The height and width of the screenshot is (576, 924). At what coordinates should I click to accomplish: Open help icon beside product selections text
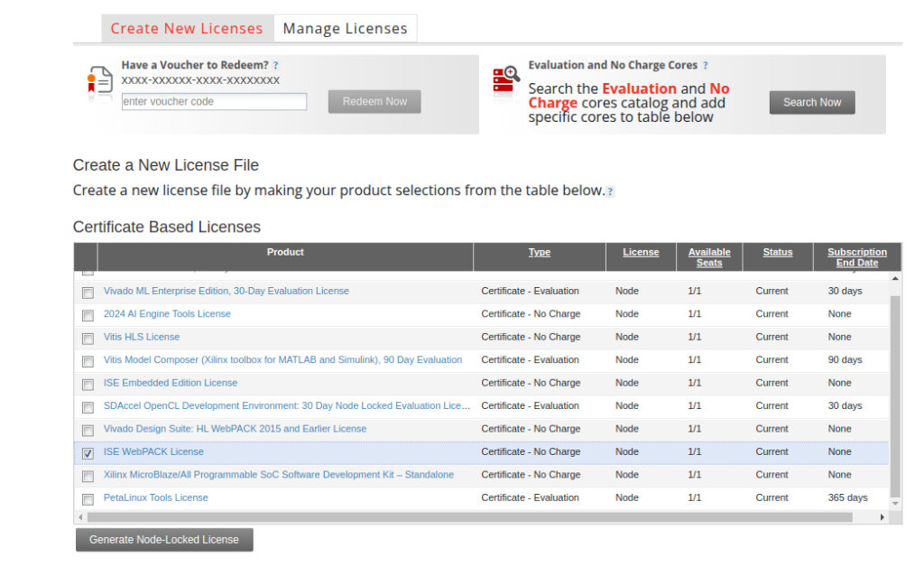point(610,191)
